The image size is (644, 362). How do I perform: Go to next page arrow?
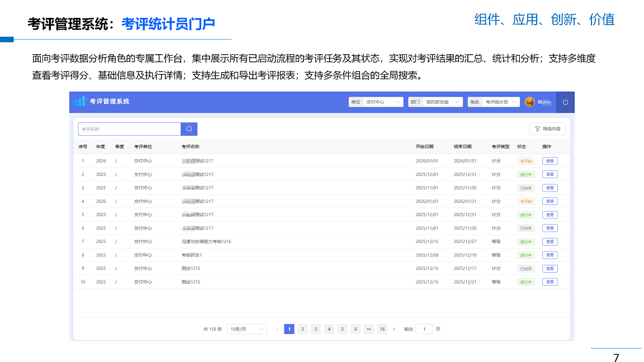point(394,329)
